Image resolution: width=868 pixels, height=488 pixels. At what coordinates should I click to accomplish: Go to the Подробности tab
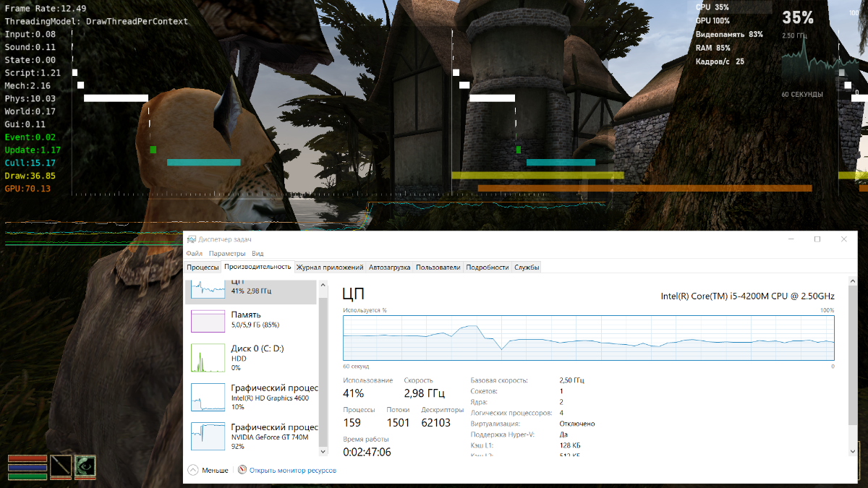[487, 267]
